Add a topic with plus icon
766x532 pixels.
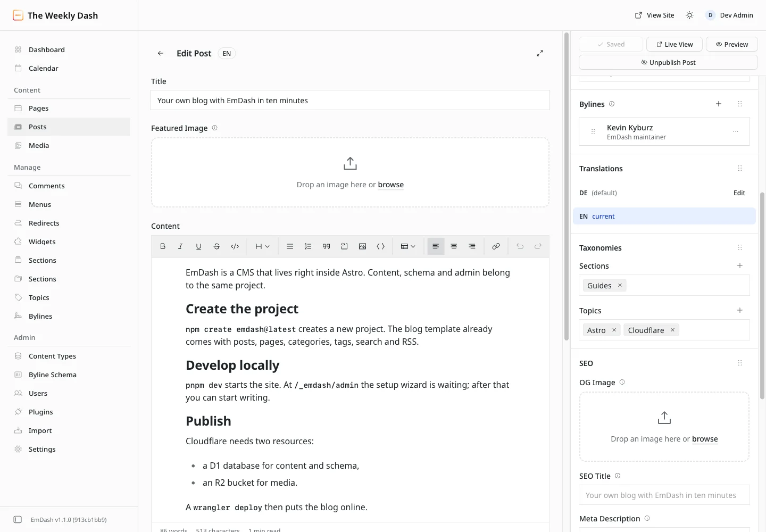point(740,310)
